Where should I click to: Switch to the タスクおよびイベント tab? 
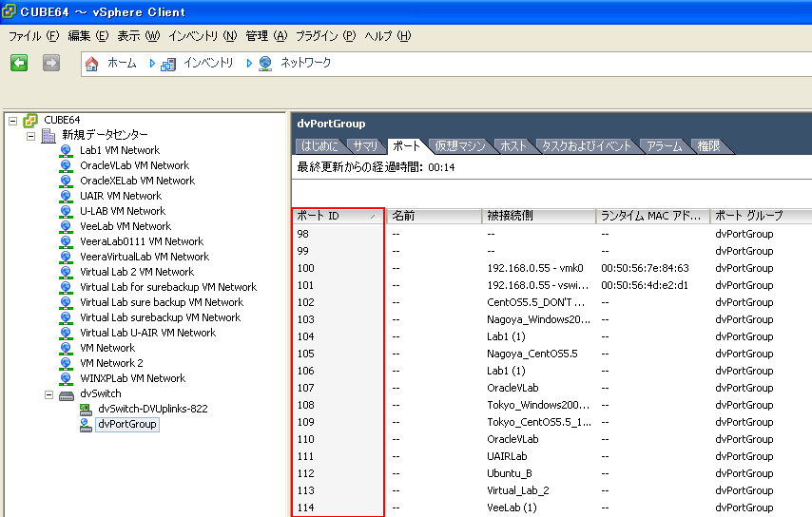point(587,146)
